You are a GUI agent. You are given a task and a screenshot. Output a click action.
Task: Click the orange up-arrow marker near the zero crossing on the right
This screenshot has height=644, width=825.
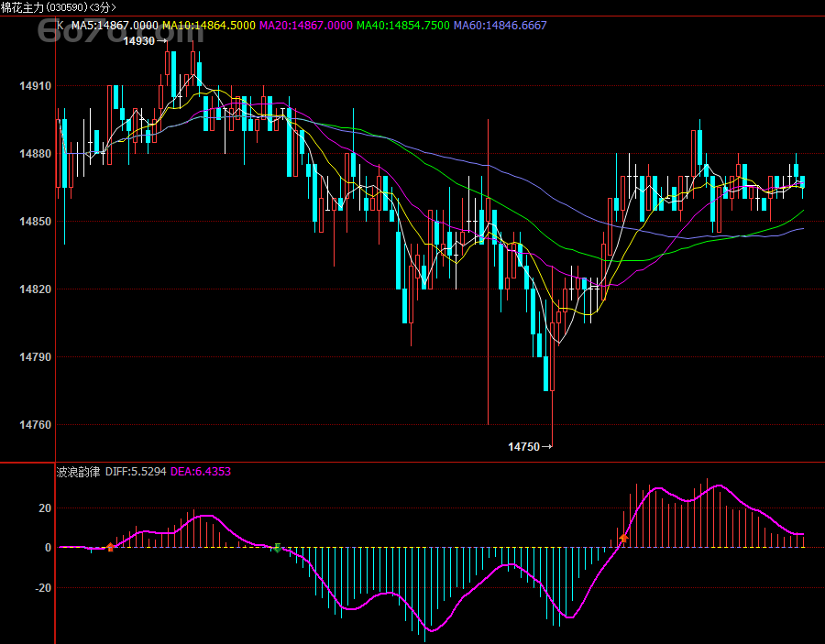[624, 539]
